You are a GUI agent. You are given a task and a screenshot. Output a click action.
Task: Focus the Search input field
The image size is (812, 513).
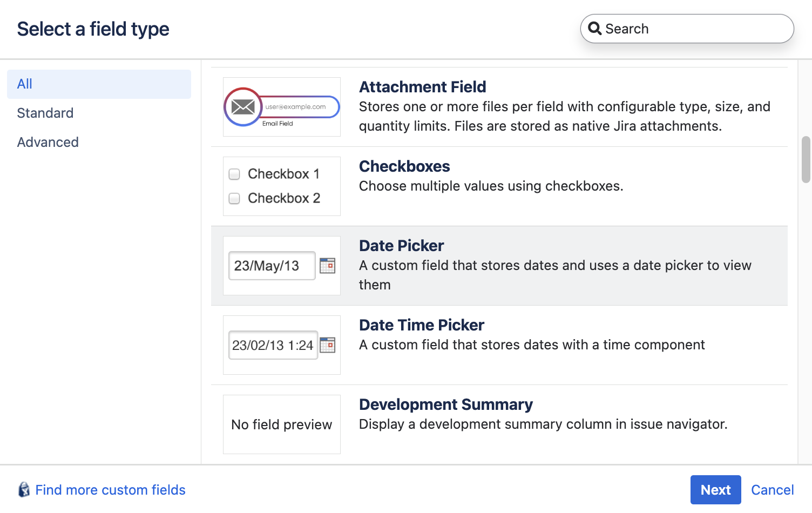687,29
